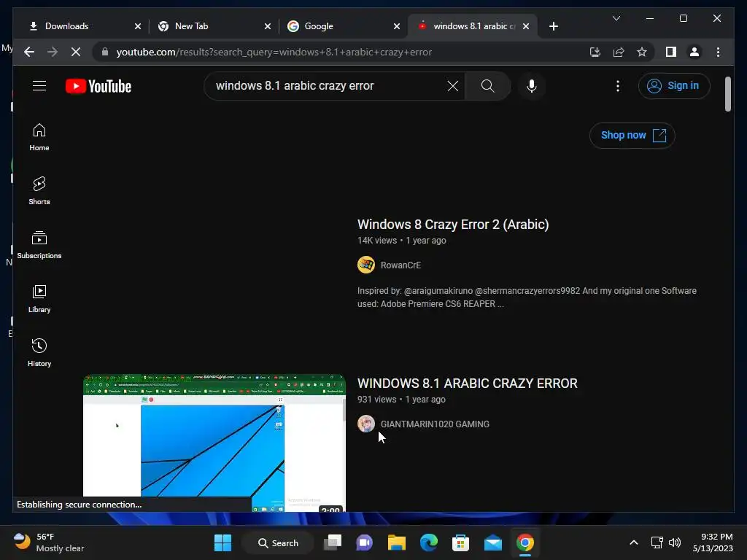This screenshot has height=560, width=747.
Task: Open File Explorer from the taskbar
Action: (396, 542)
